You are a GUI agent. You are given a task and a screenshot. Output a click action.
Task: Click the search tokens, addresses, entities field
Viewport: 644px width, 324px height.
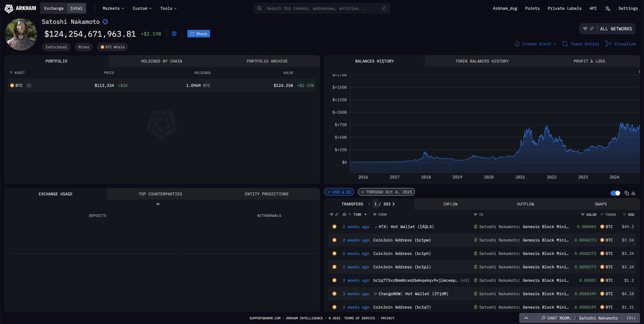coord(322,9)
